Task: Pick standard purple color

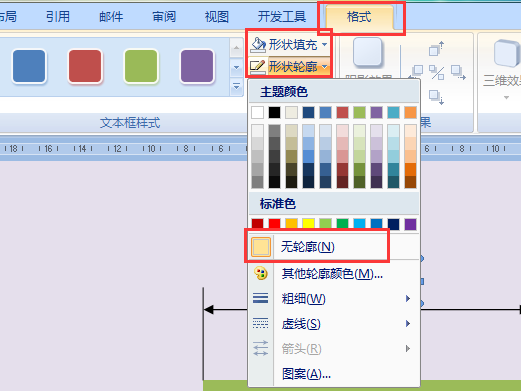Action: point(410,224)
